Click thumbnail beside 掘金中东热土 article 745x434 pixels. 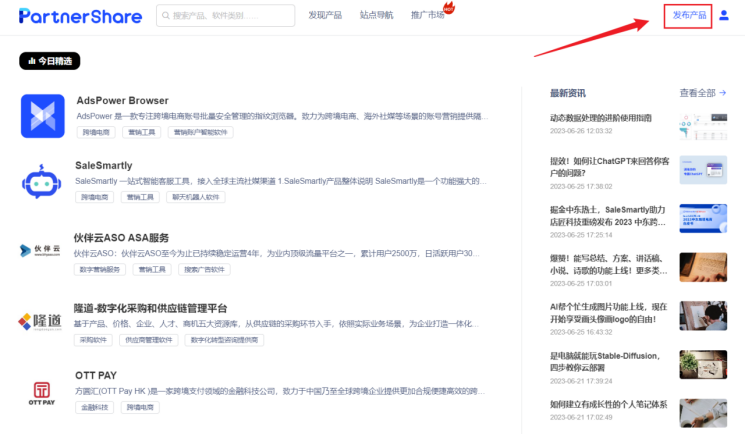tap(703, 218)
